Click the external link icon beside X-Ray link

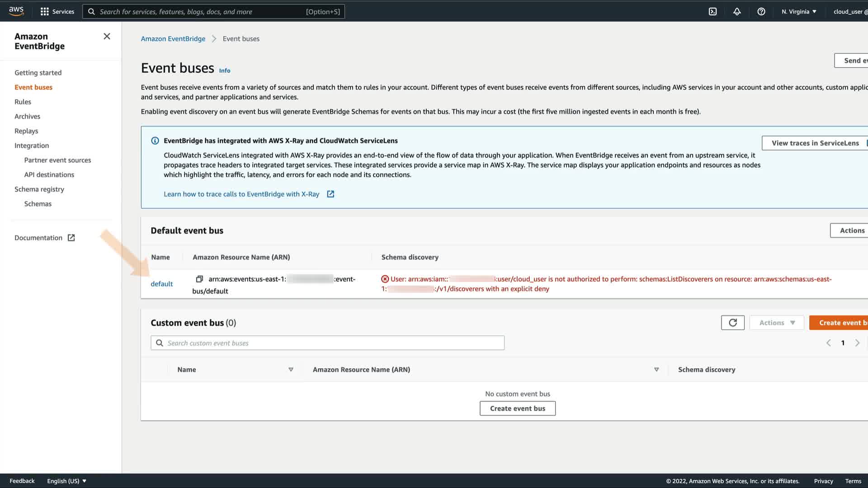(x=330, y=194)
